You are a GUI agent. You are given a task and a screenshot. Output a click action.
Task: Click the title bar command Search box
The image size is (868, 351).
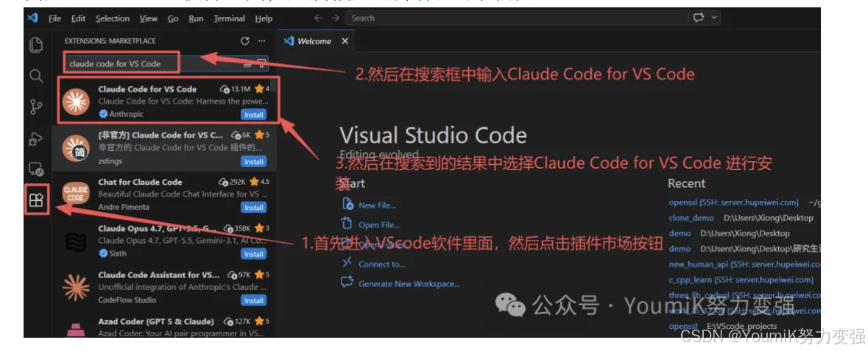click(x=516, y=18)
